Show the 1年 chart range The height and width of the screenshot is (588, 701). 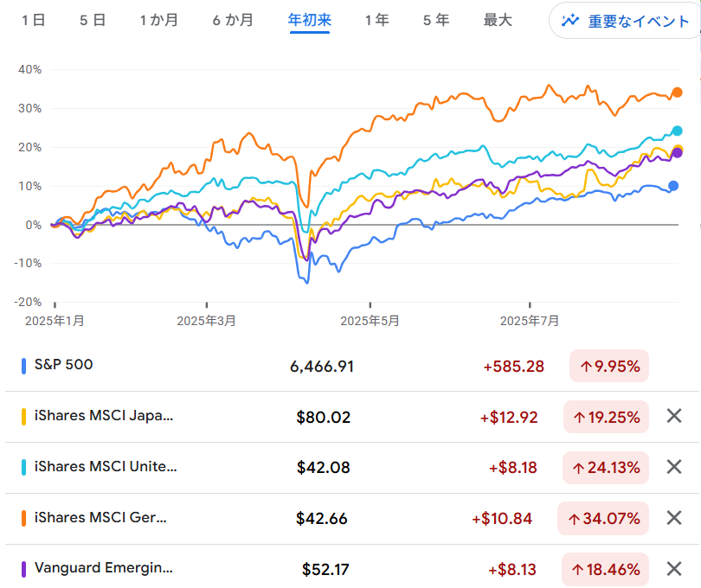pos(376,20)
